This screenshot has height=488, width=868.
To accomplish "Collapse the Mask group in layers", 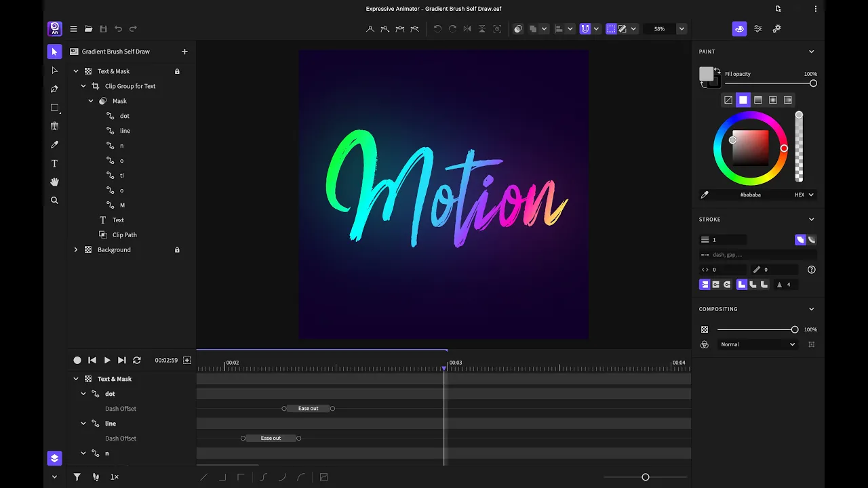I will 91,101.
